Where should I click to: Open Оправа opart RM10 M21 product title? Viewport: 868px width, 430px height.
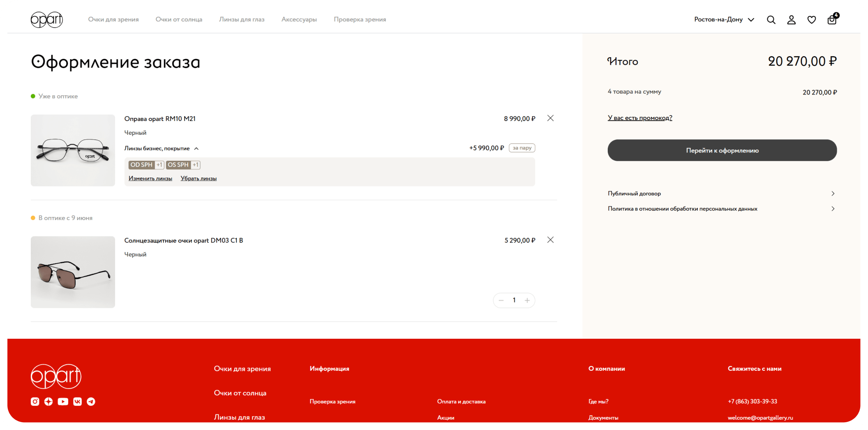tap(160, 119)
